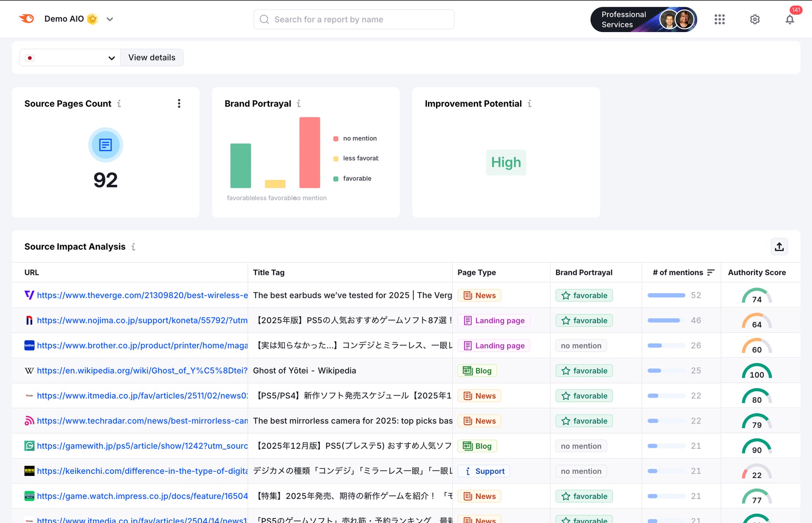Click the report name search field

(354, 19)
